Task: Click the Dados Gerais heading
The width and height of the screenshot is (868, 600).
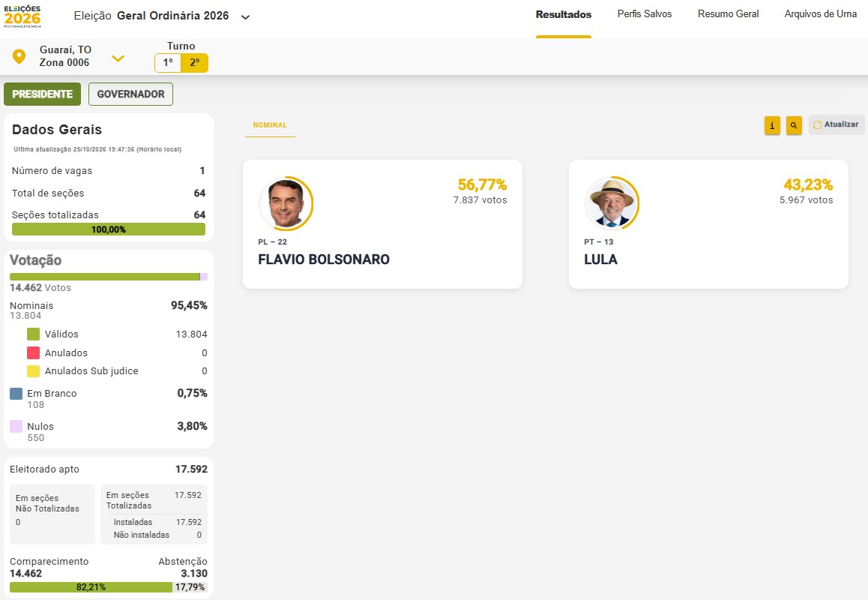Action: pos(57,130)
